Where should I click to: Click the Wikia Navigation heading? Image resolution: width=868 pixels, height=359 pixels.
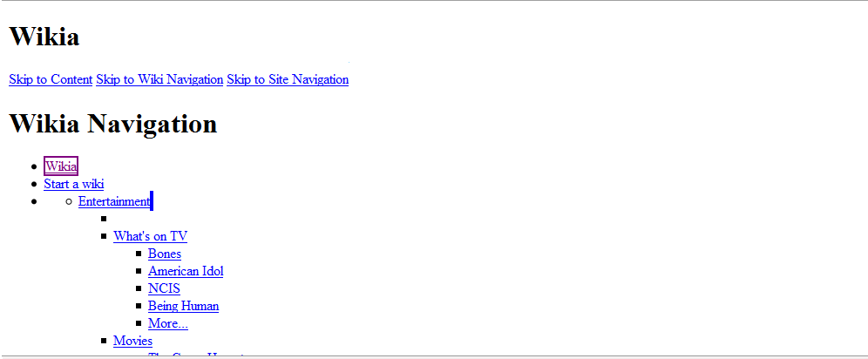pyautogui.click(x=113, y=123)
